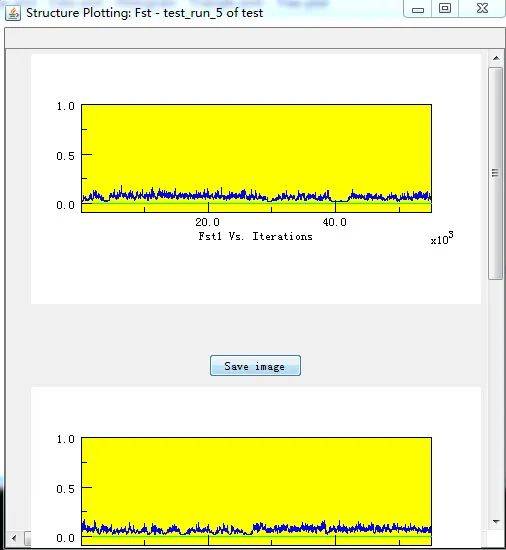506x550 pixels.
Task: Click the x10³ exponent label
Action: pos(442,238)
